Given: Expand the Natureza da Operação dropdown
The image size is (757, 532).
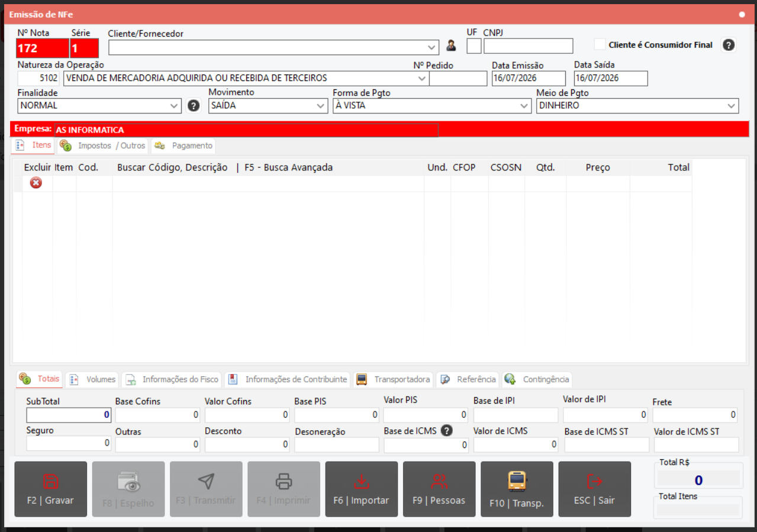Looking at the screenshot, I should 421,78.
